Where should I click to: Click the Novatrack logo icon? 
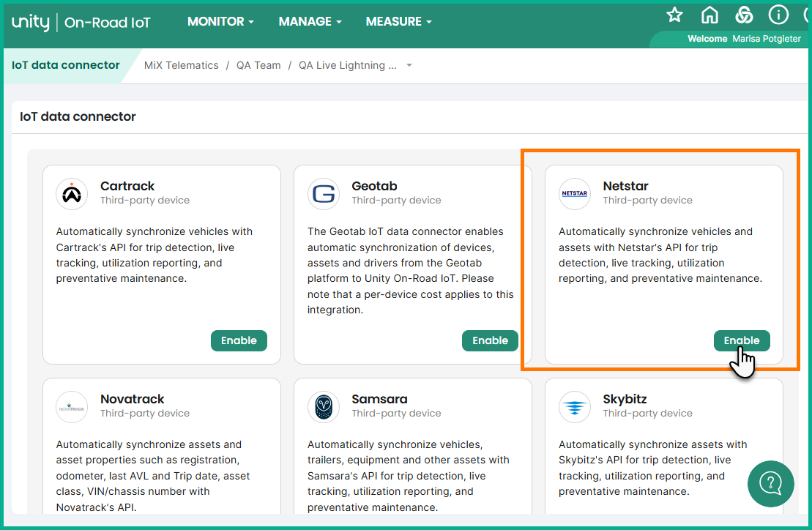[x=72, y=407]
